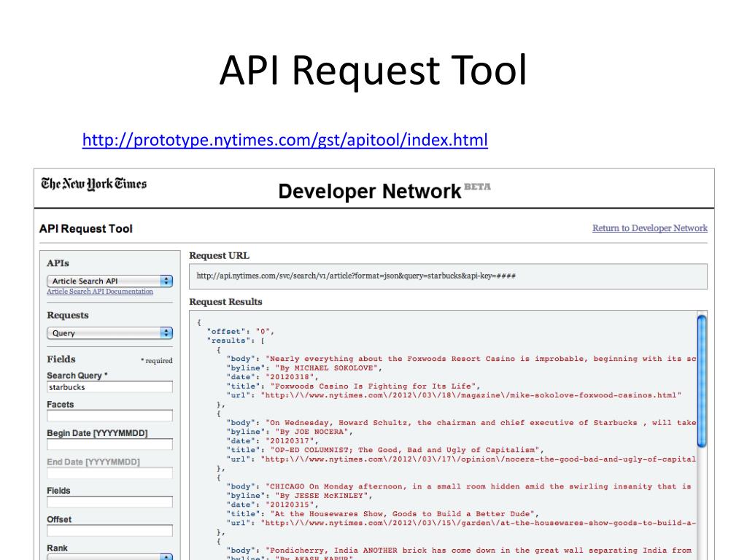Viewport: 747px width, 560px height.
Task: Click the Developer Network heading
Action: [370, 192]
